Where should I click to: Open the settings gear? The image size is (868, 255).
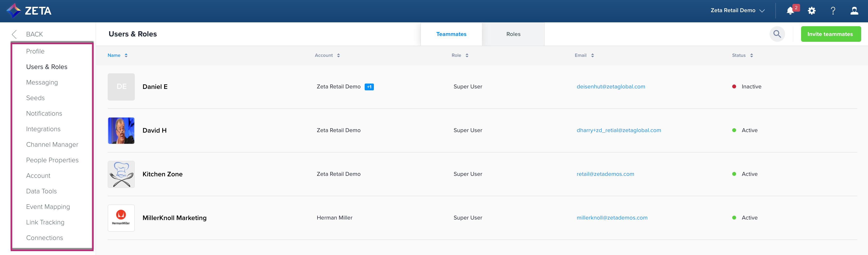[812, 11]
